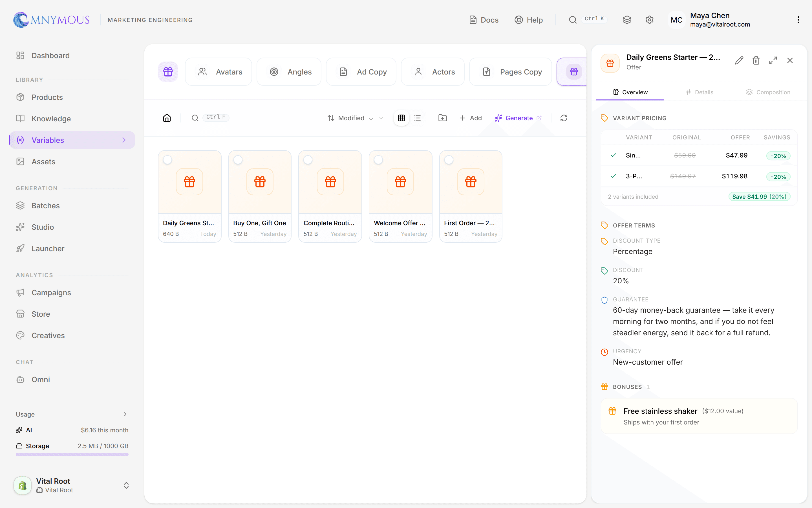Click the Storage usage progress bar
The width and height of the screenshot is (812, 508).
(x=72, y=454)
